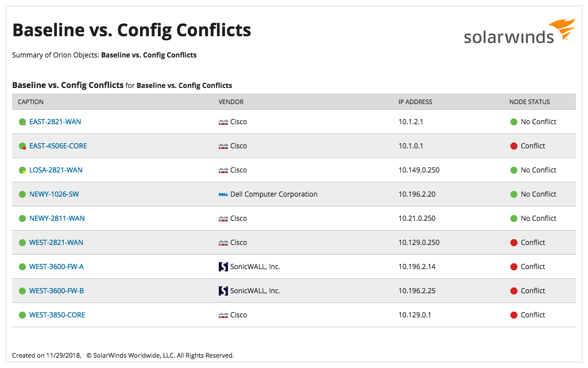Sort by the NODE STATUS column header

pos(529,102)
